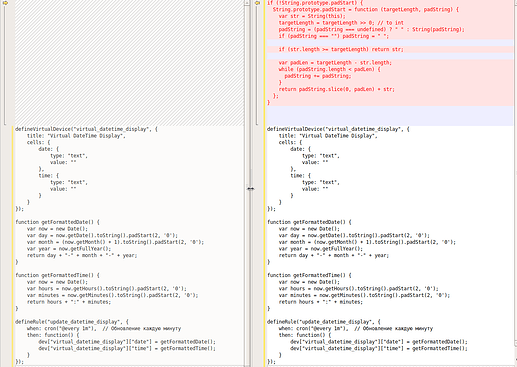This screenshot has width=517, height=367.
Task: Click 'return day + "-" + month' line in right pane
Action: (x=334, y=255)
